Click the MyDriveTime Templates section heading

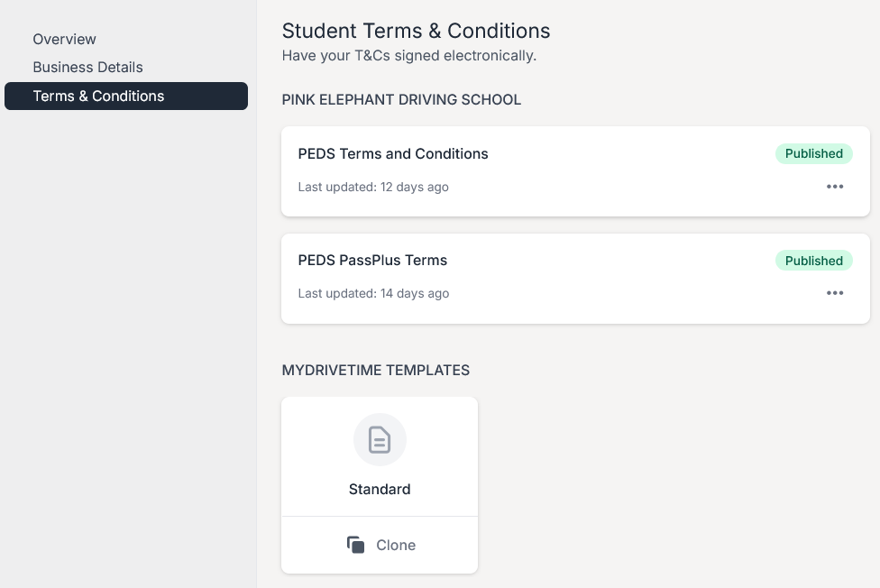[x=375, y=370]
